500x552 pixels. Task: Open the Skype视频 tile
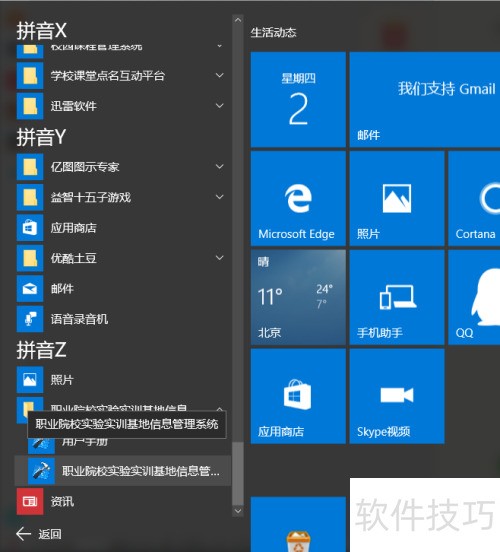tap(397, 396)
